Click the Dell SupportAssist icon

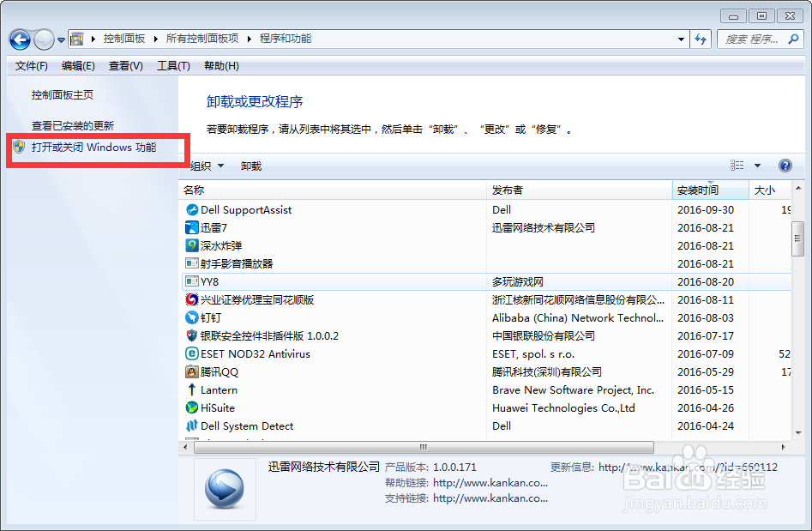[192, 210]
